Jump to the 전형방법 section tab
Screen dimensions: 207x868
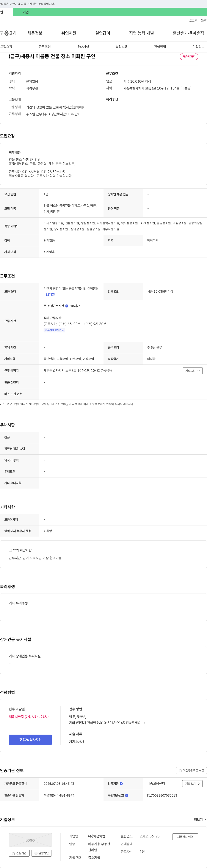160,47
